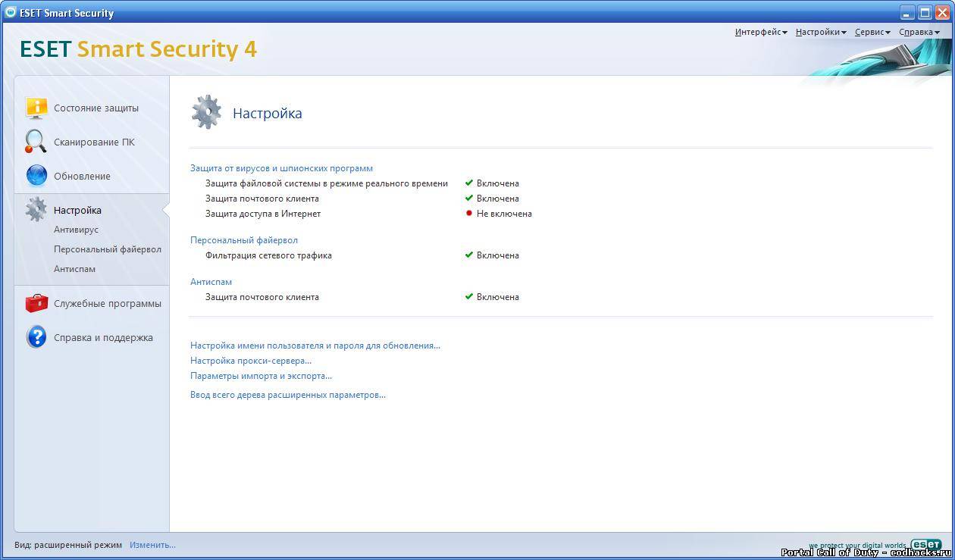
Task: Click the Антиспам heading link in the main panel
Action: pyautogui.click(x=211, y=282)
